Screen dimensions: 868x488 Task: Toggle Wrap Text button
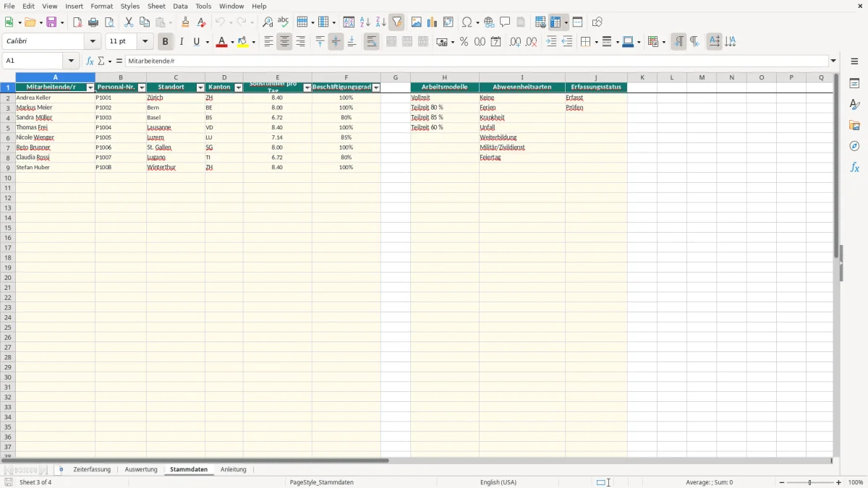tap(372, 42)
